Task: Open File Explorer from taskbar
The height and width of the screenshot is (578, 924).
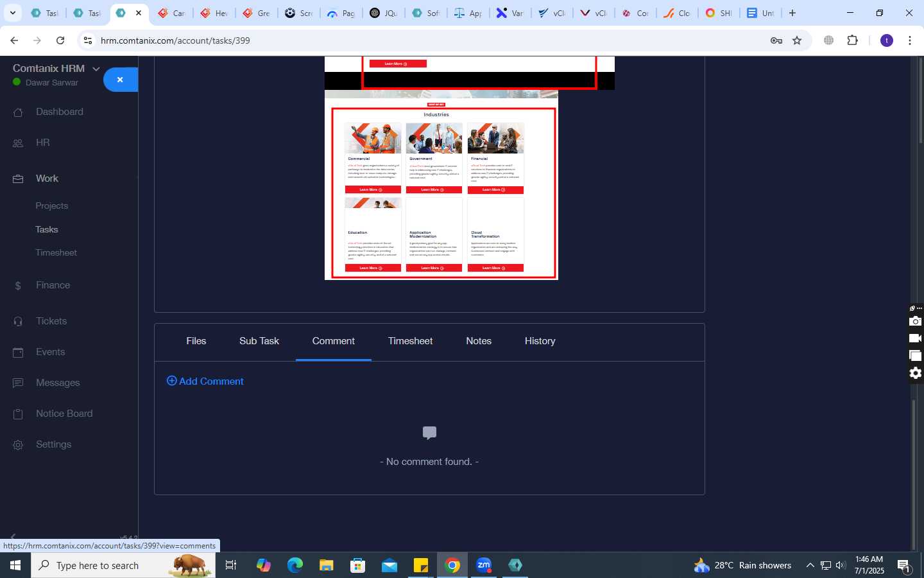Action: click(x=327, y=565)
